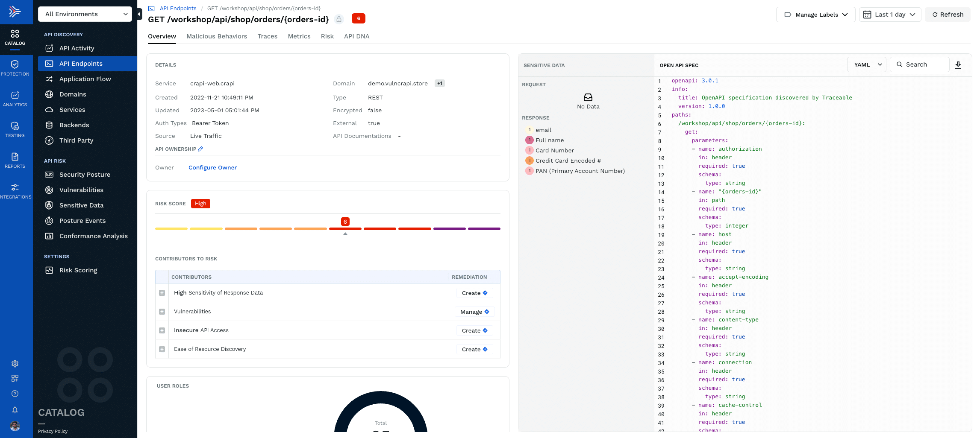
Task: Open the All Environments dropdown
Action: [85, 14]
